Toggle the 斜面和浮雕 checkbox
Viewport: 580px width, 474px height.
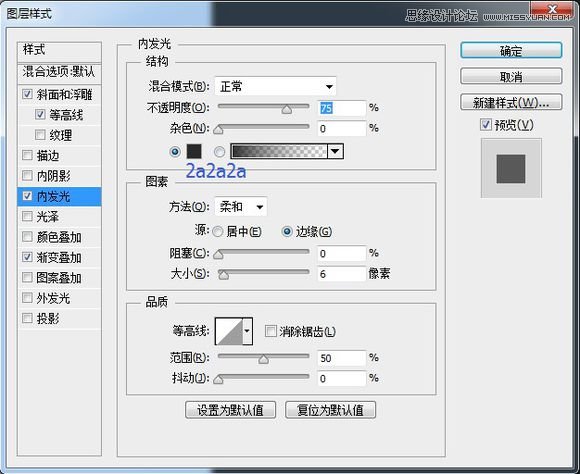27,94
